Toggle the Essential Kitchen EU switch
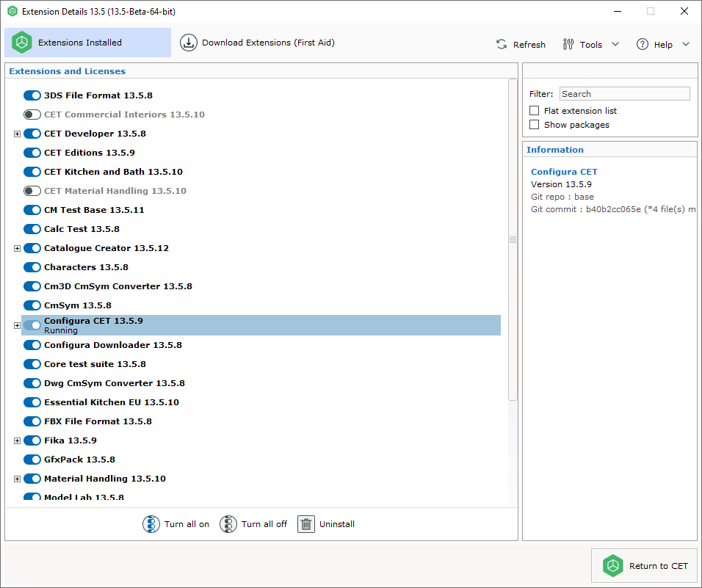This screenshot has height=588, width=702. (32, 402)
